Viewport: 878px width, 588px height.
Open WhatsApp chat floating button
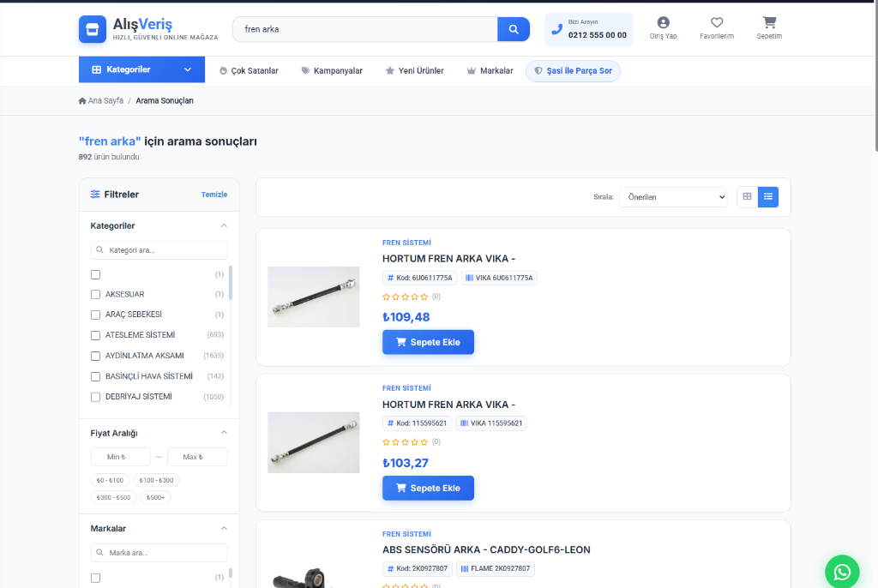tap(842, 572)
